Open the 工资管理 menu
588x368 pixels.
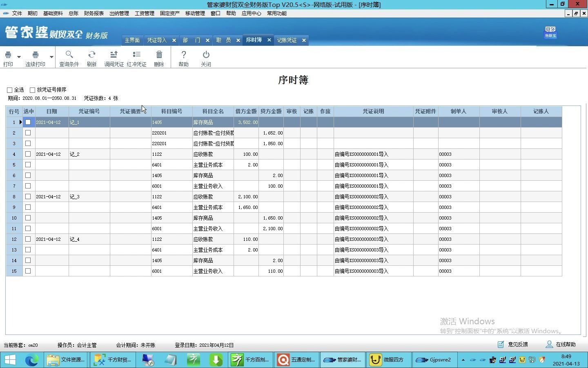[x=145, y=13]
